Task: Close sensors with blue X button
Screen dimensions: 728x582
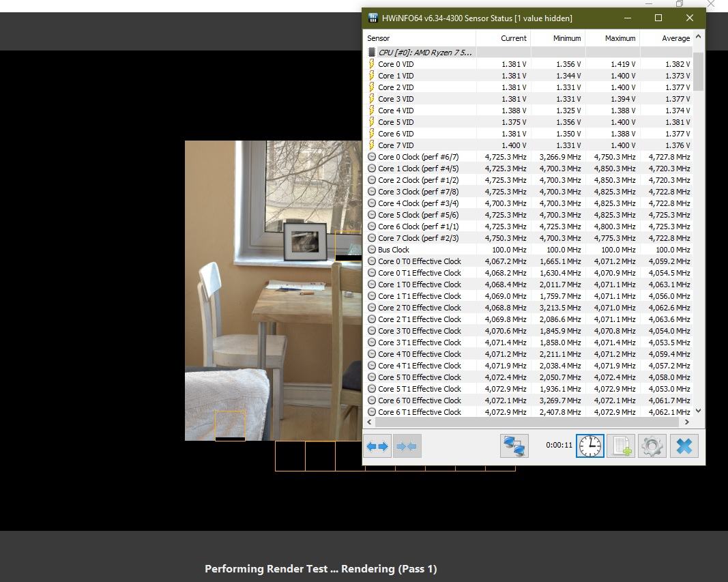Action: [684, 446]
